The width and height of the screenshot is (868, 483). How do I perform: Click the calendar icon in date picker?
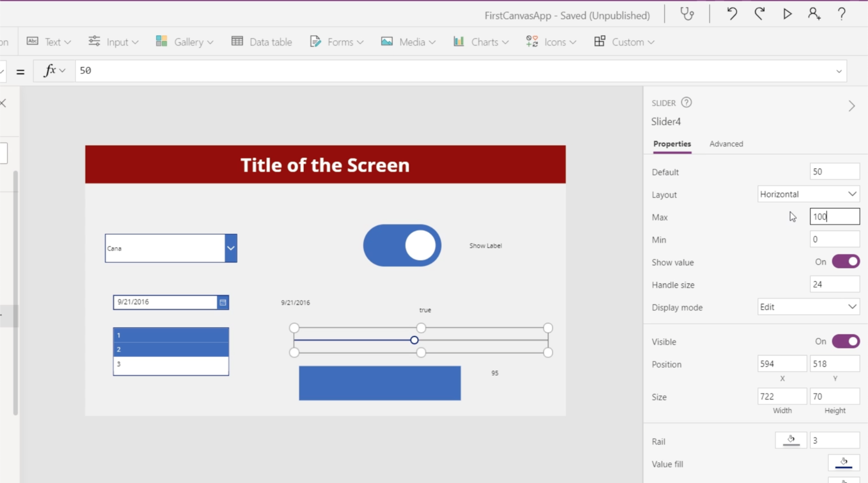(223, 303)
